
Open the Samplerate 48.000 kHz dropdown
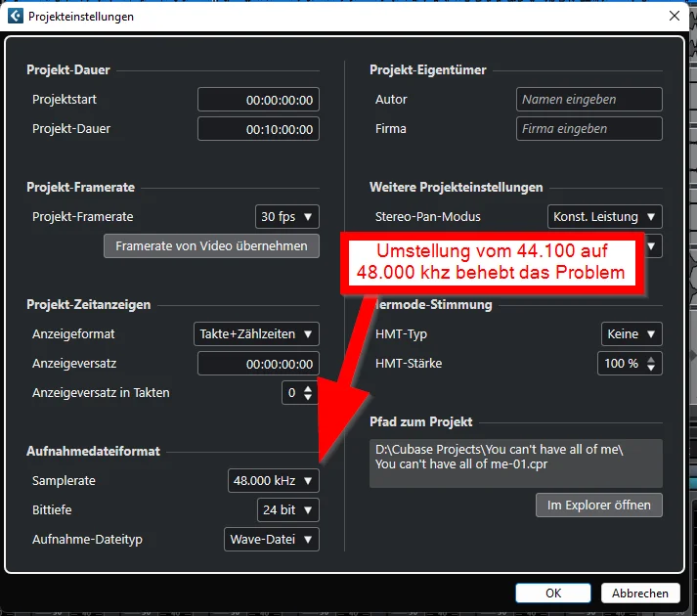tap(274, 481)
